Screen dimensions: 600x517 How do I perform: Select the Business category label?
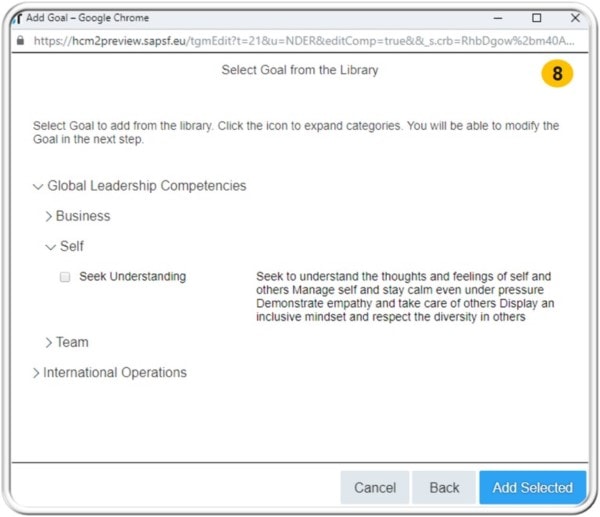(83, 216)
